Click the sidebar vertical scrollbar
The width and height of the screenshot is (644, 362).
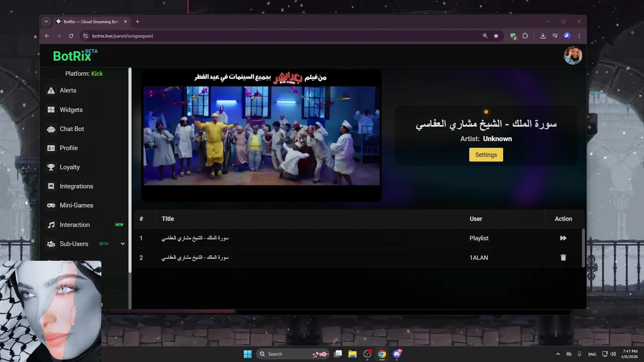pyautogui.click(x=130, y=170)
